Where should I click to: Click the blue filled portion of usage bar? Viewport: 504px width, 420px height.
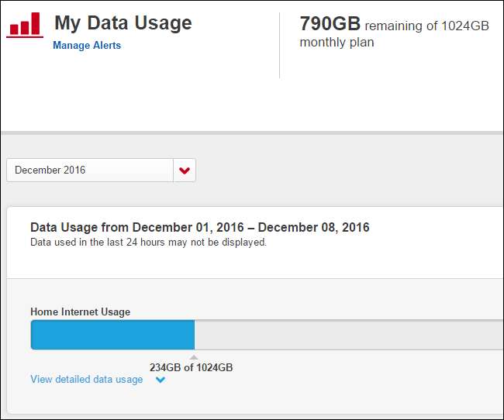[112, 336]
